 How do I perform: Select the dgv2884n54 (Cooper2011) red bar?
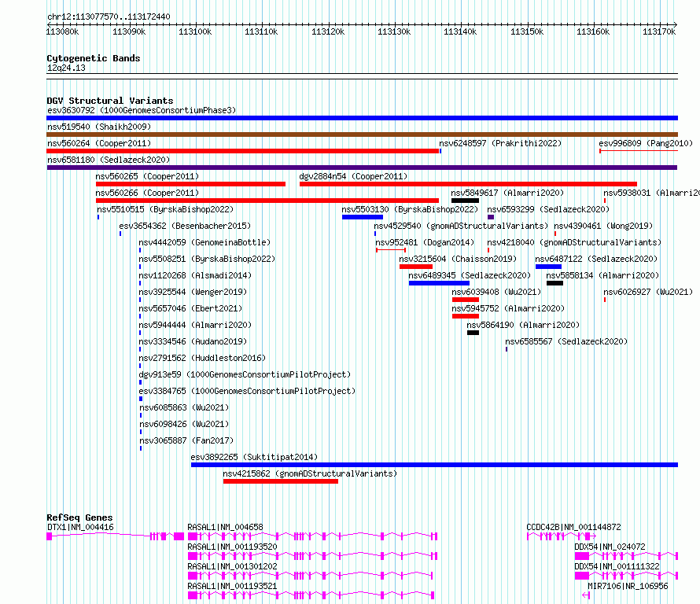pos(468,184)
